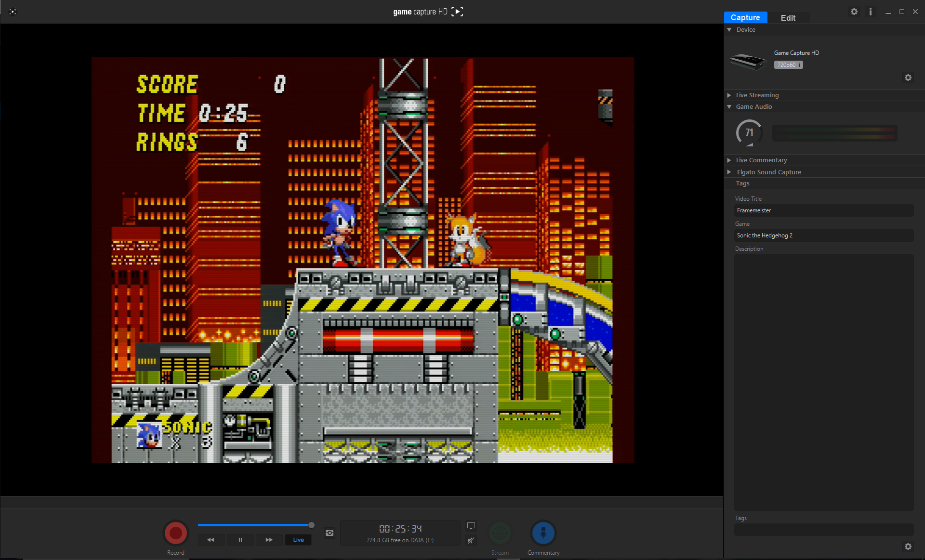Open Tags settings gear at panel bottom
This screenshot has height=560, width=925.
[x=908, y=547]
